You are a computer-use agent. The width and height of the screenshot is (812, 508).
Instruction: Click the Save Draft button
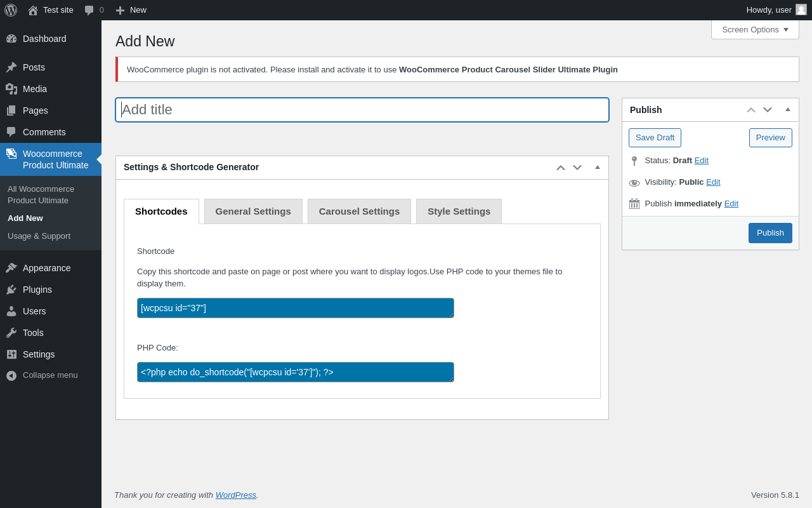tap(655, 138)
